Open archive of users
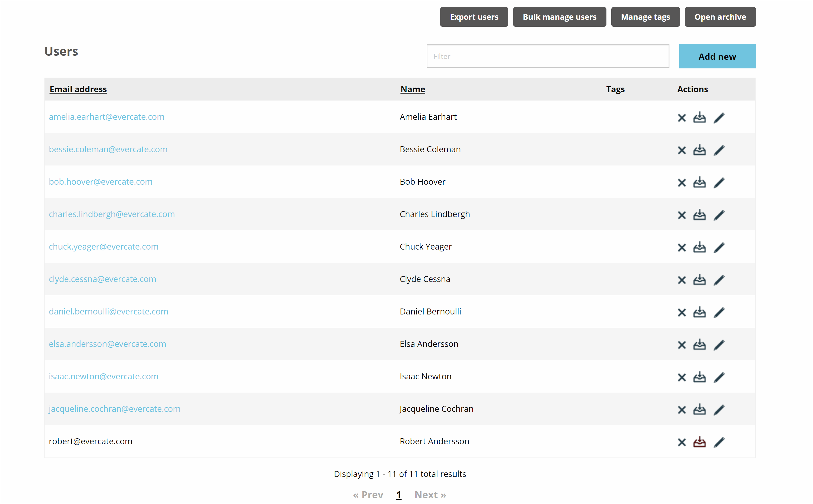This screenshot has width=813, height=504. pos(720,17)
